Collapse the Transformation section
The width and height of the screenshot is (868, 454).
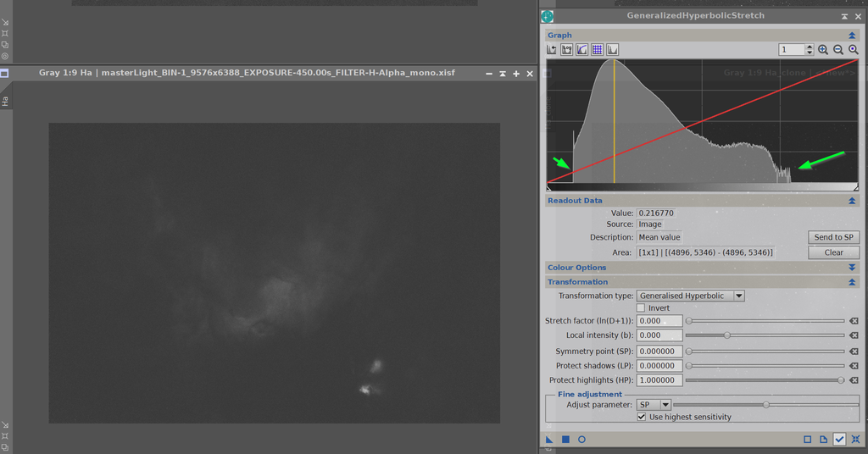(852, 282)
